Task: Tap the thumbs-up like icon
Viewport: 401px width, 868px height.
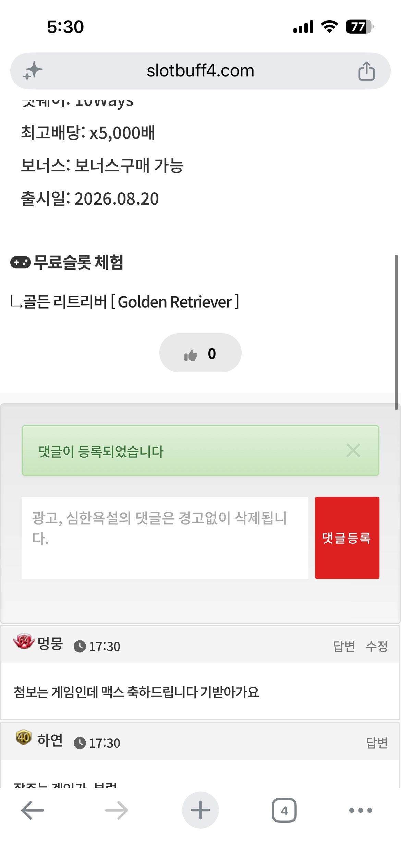Action: [x=191, y=355]
